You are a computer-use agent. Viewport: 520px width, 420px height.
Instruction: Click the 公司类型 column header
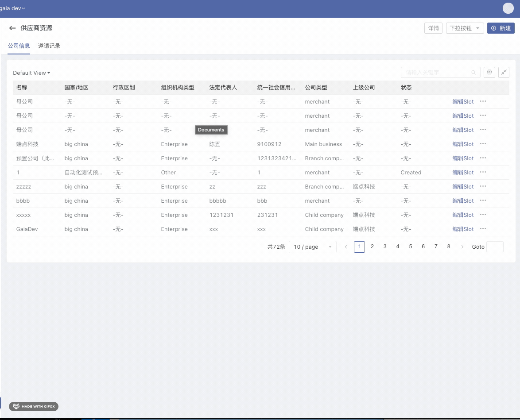click(x=316, y=88)
